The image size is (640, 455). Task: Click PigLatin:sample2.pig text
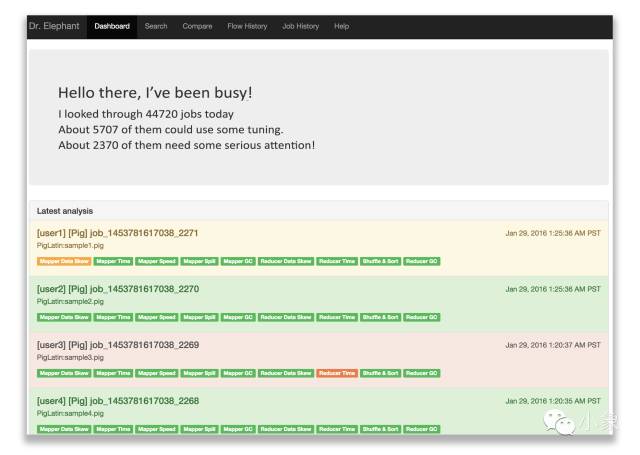70,302
